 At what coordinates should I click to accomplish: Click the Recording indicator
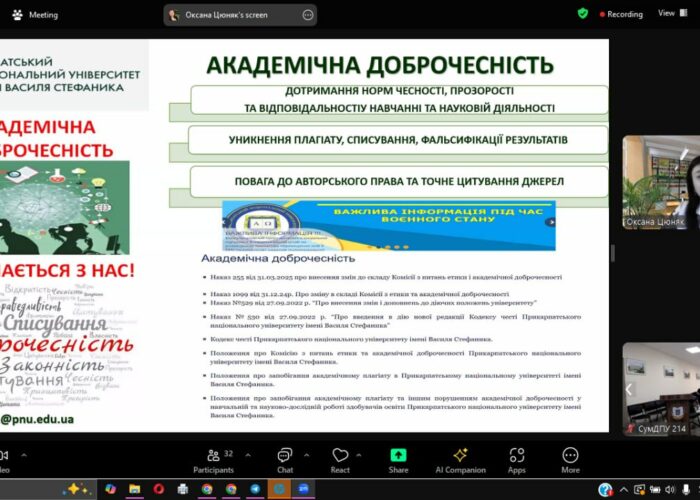click(620, 15)
